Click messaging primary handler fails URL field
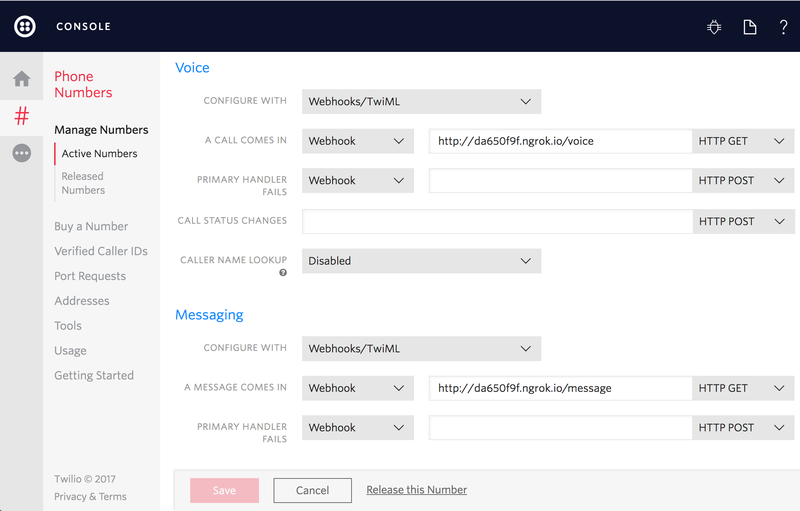800x511 pixels. pos(560,427)
